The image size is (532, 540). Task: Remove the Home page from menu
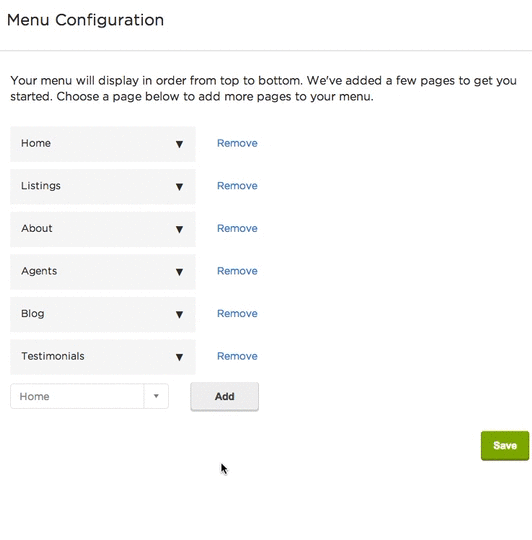point(237,143)
